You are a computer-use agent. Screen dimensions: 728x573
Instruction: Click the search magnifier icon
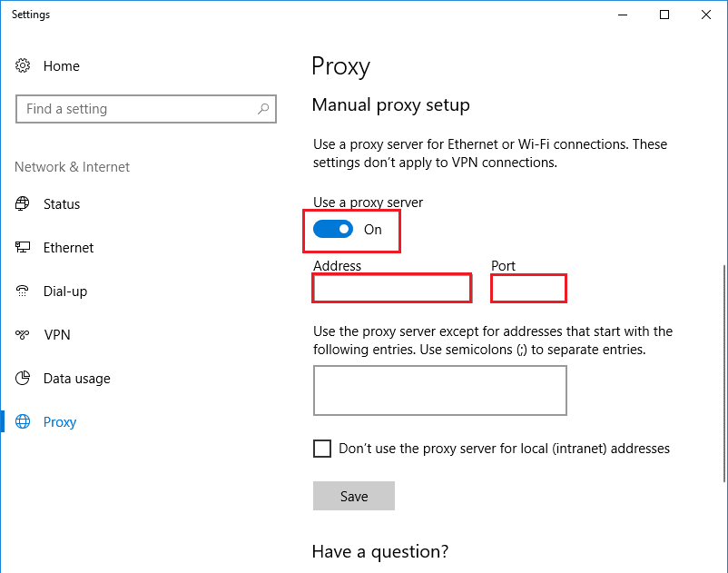263,109
